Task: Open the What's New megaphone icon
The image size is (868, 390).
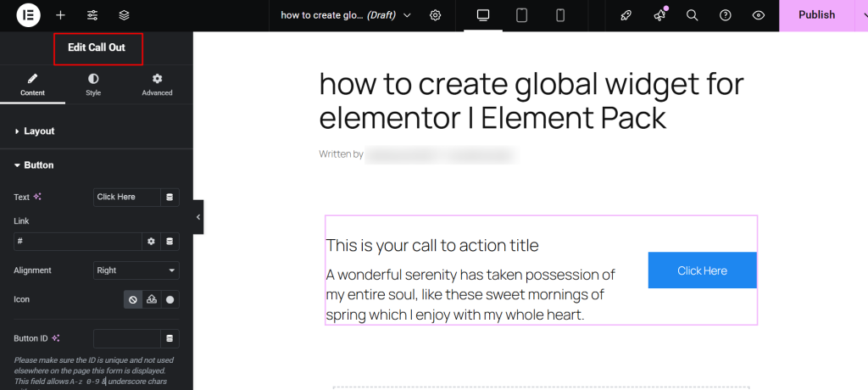Action: click(x=659, y=15)
